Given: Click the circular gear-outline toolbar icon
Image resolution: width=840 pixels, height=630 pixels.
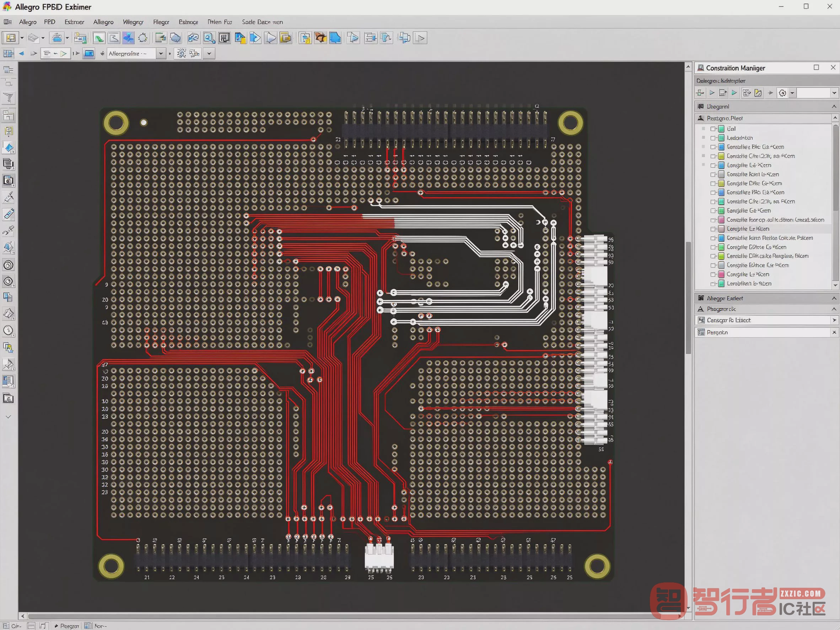Looking at the screenshot, I should point(143,38).
